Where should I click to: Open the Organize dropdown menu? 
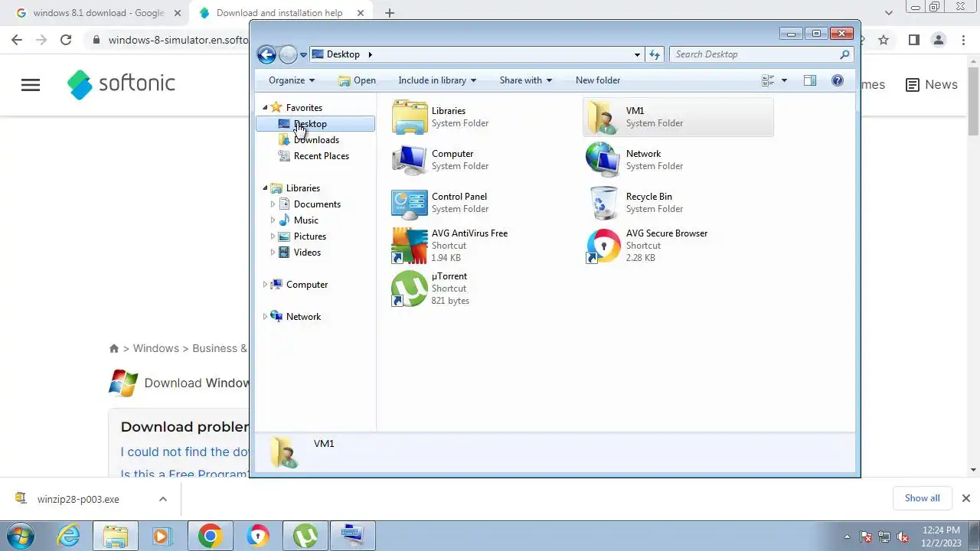[x=292, y=80]
